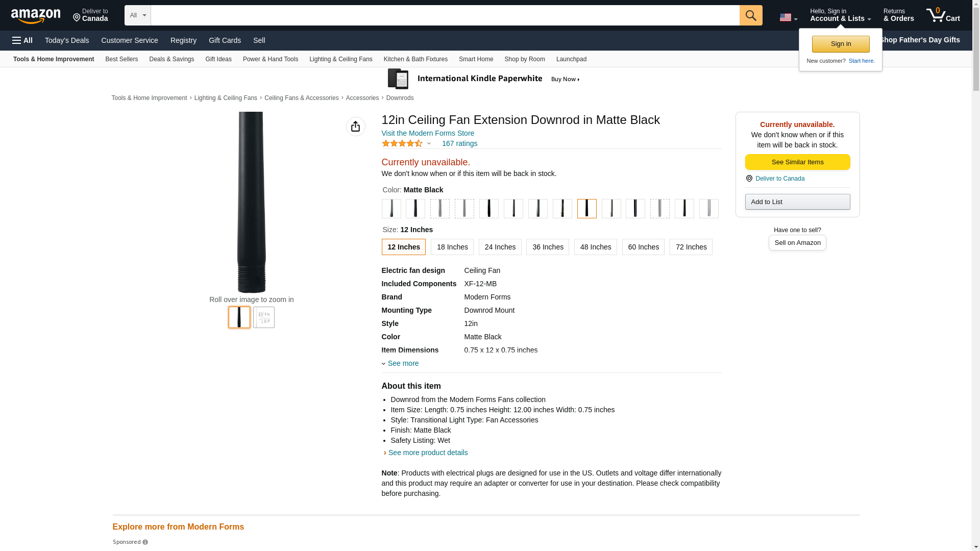
Task: Expand See more product specifications
Action: (402, 363)
